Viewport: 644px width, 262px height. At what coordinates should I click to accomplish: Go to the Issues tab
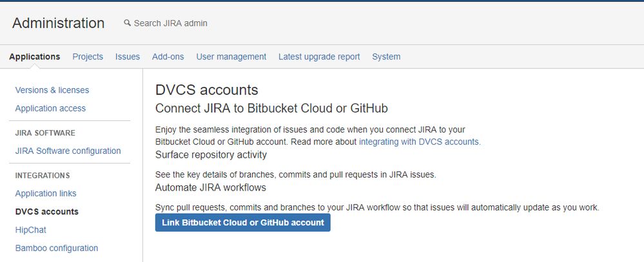pos(128,57)
